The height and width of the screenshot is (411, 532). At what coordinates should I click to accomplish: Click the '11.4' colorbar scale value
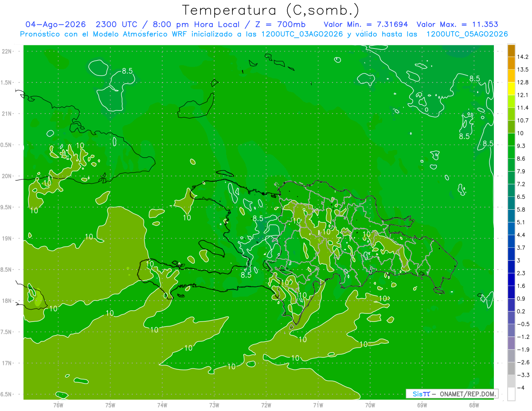pos(523,108)
